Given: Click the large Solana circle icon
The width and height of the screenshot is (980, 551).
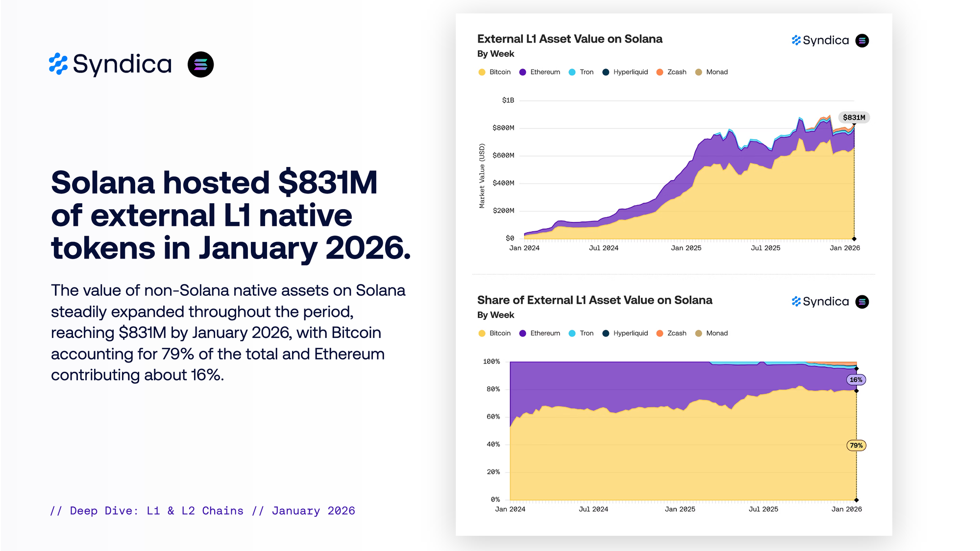Looking at the screenshot, I should click(200, 64).
